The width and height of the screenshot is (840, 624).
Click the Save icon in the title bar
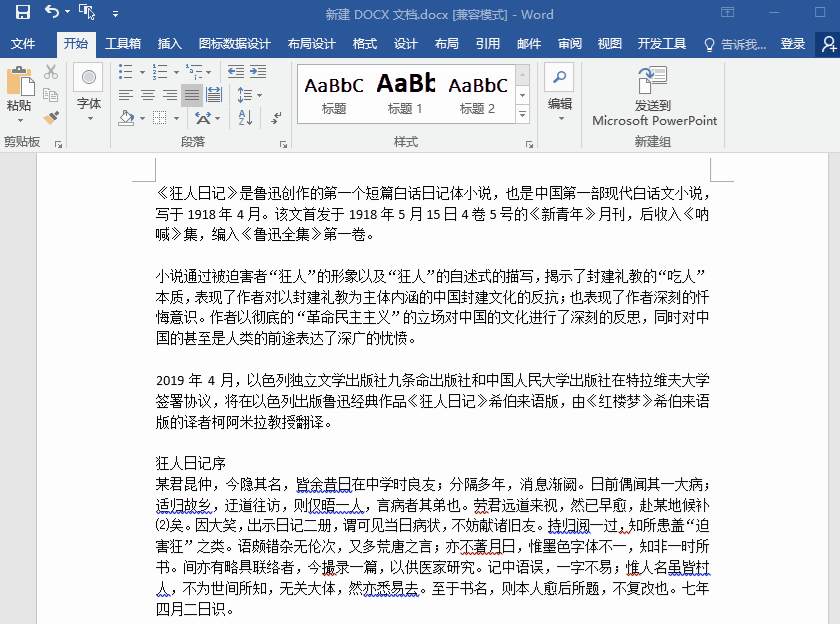click(22, 12)
